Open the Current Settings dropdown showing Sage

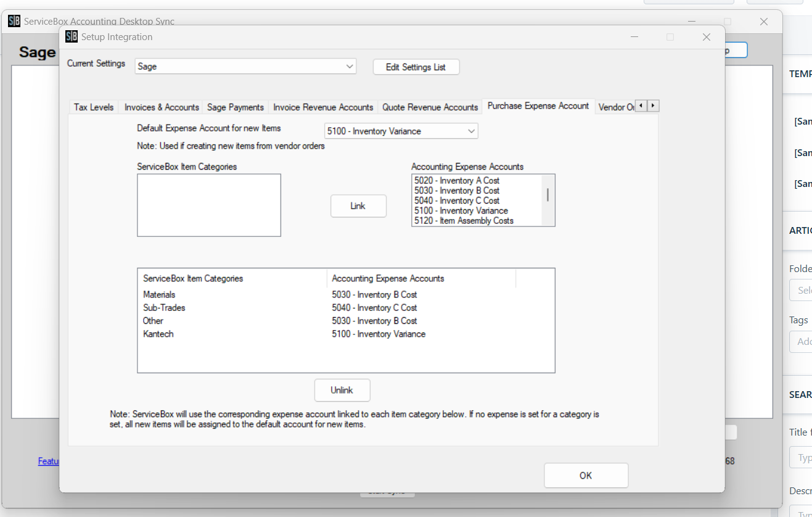pos(245,67)
